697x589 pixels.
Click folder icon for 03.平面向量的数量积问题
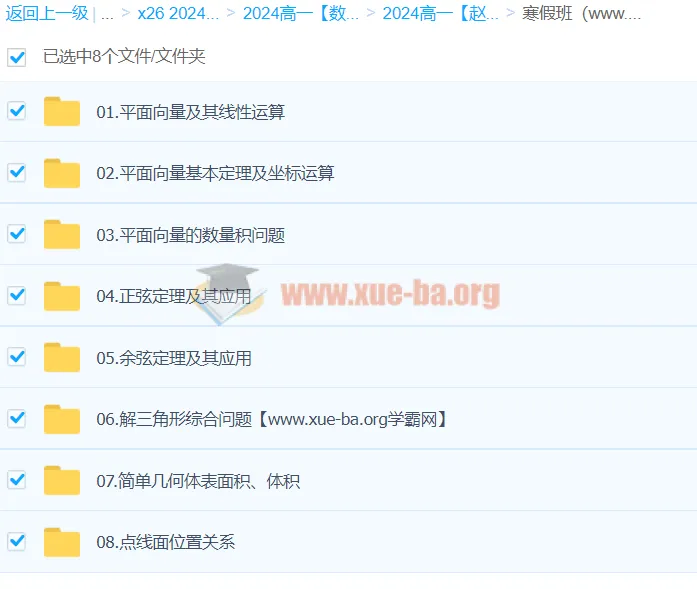coord(62,235)
